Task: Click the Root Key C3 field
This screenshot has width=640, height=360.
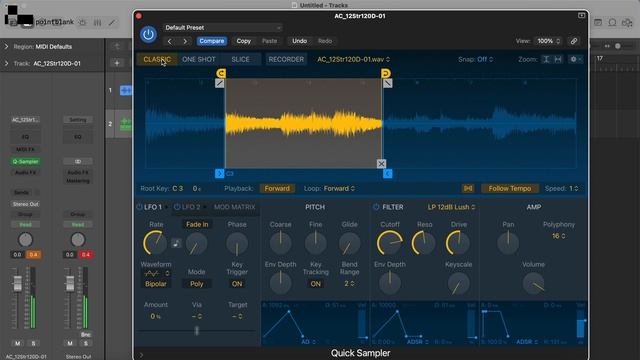Action: pos(178,188)
